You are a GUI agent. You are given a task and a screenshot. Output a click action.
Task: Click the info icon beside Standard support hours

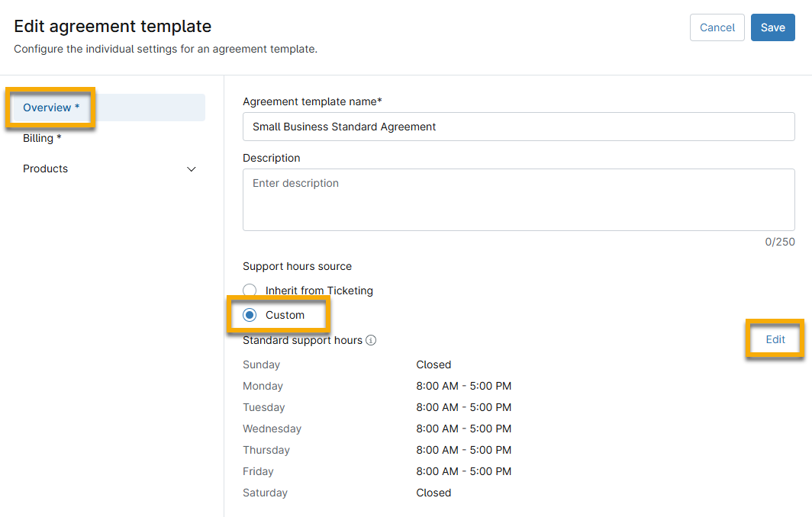(x=371, y=340)
